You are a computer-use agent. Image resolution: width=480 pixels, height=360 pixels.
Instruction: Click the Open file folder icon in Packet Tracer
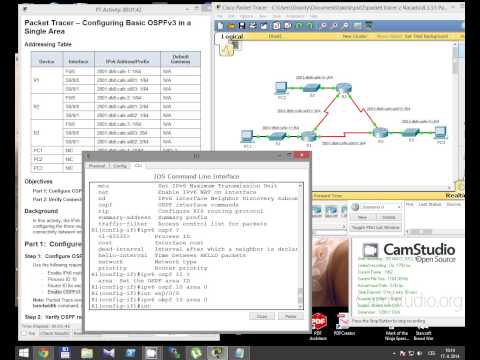click(231, 26)
